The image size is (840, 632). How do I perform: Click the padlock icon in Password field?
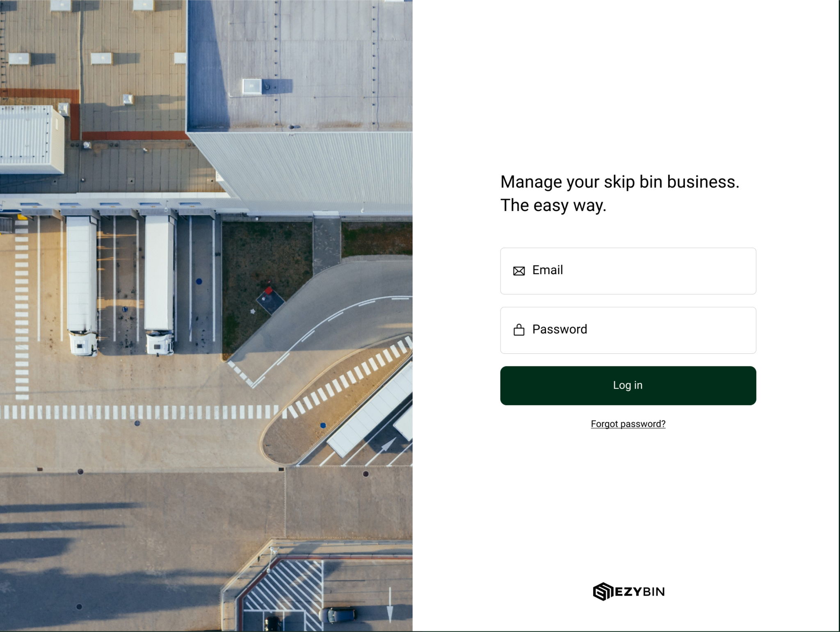tap(519, 330)
